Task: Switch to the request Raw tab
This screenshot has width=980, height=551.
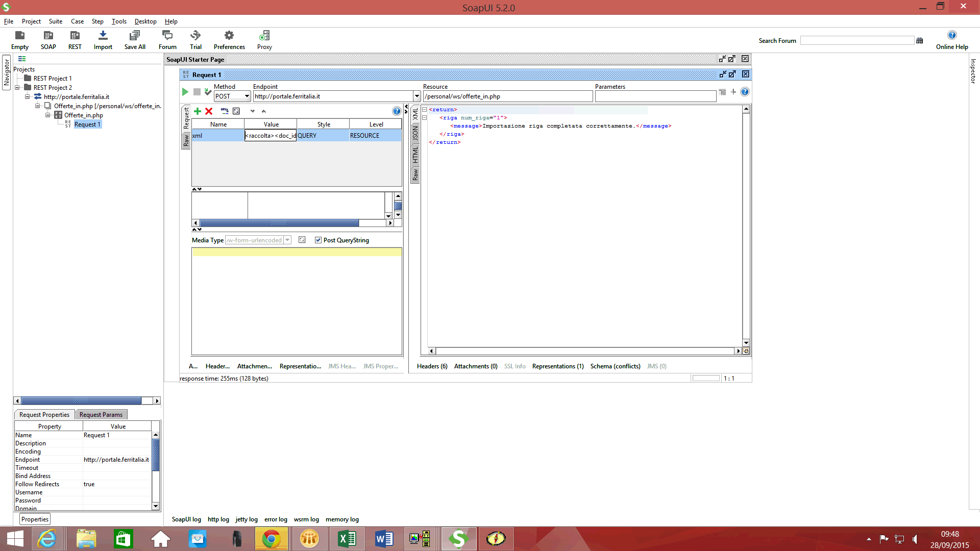Action: click(x=186, y=141)
